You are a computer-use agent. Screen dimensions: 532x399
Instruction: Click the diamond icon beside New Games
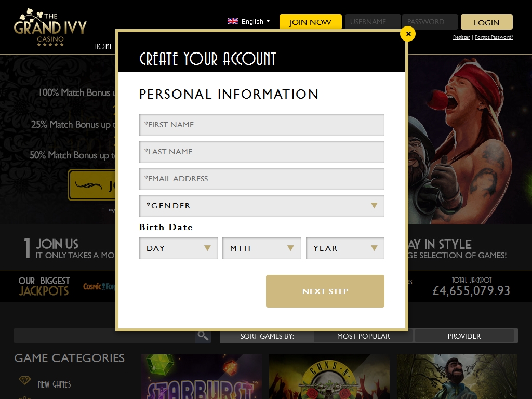click(x=25, y=380)
